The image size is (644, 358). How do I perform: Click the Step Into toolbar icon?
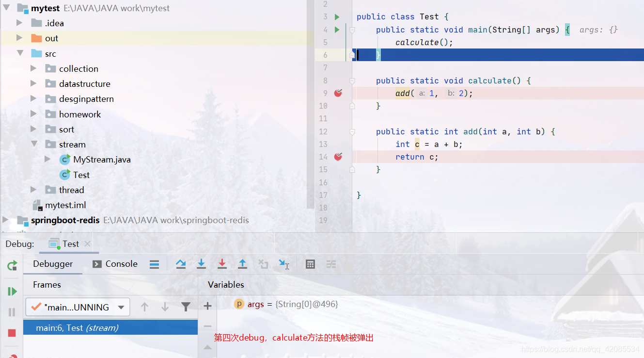pos(202,264)
